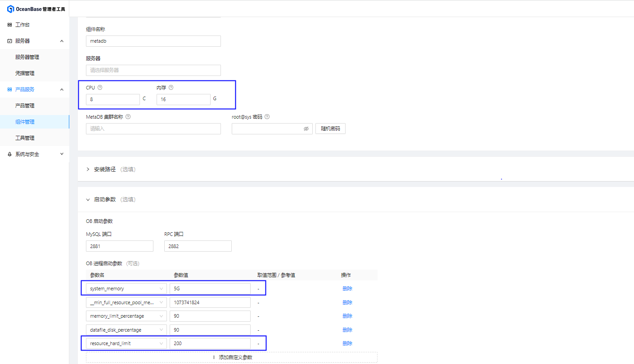Click the MetaDB 集群名称 help icon
This screenshot has height=364, width=634.
[x=127, y=116]
